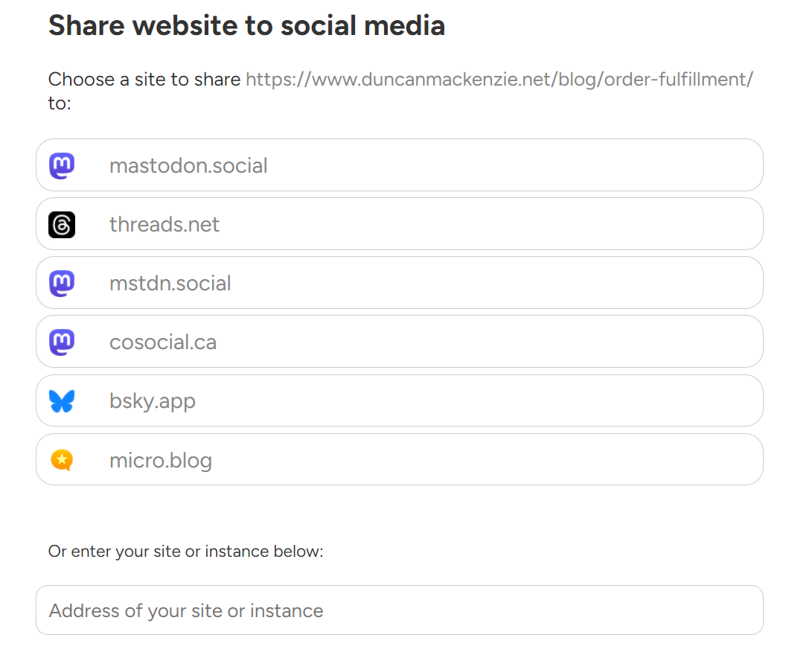Focus the site or instance address field
The width and height of the screenshot is (812, 664).
[399, 610]
